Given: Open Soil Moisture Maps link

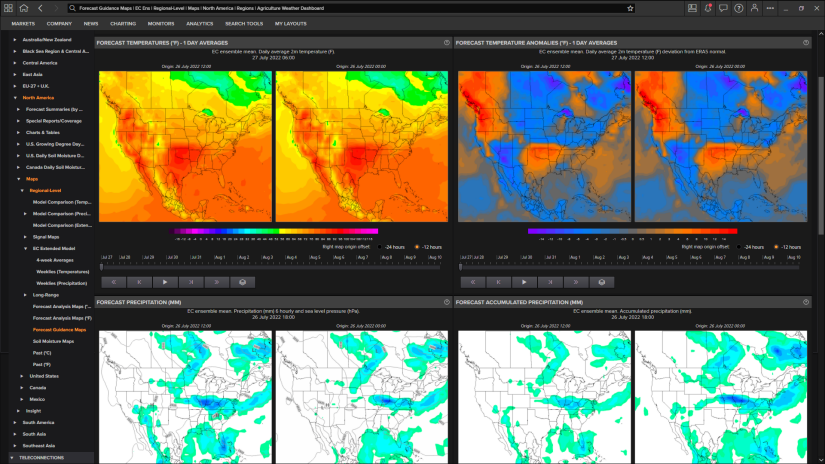Looking at the screenshot, I should point(54,341).
